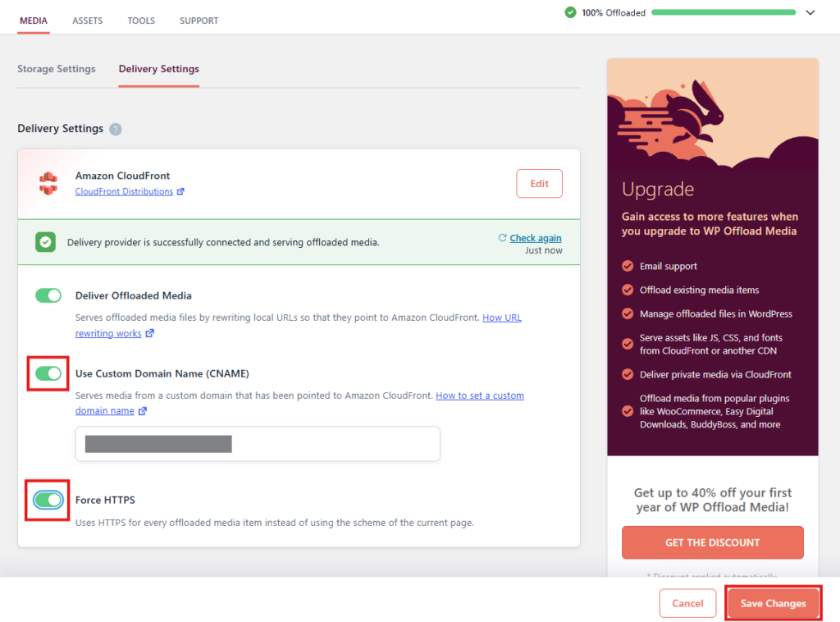
Task: Click 'Just now' timestamp text
Action: click(x=543, y=250)
